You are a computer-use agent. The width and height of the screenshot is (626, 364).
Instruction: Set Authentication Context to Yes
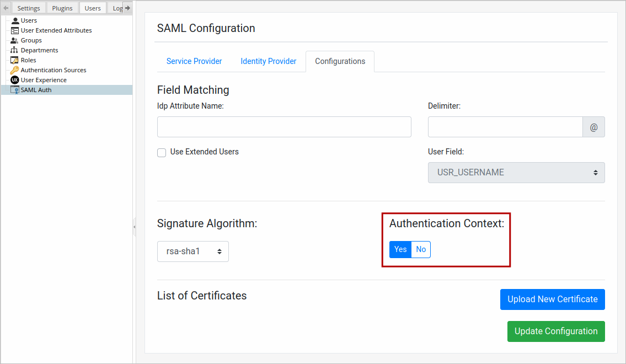[x=400, y=250]
